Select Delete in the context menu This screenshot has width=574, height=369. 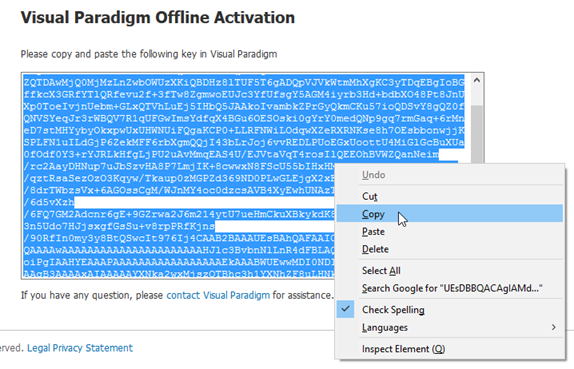tap(450, 249)
